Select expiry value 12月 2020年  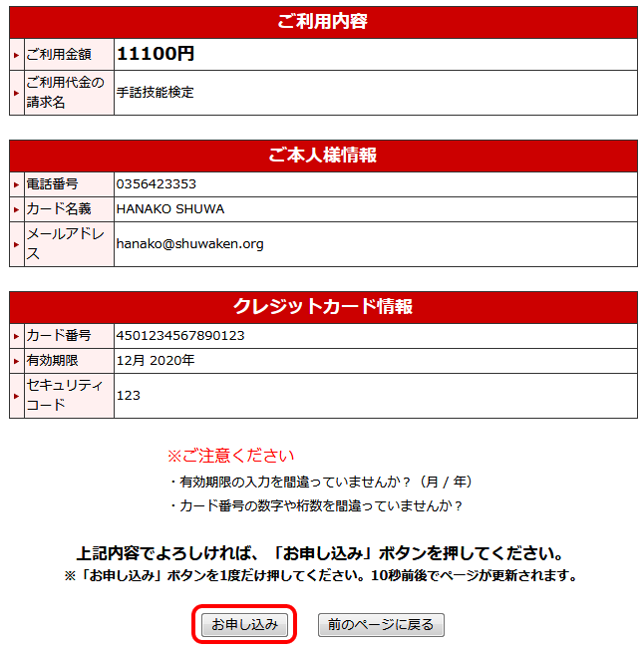pos(156,360)
